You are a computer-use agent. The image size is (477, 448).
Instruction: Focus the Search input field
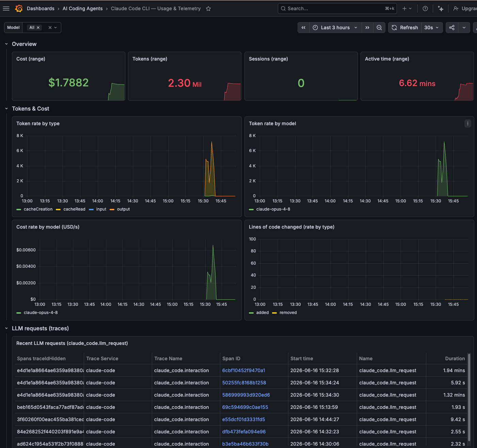click(337, 9)
